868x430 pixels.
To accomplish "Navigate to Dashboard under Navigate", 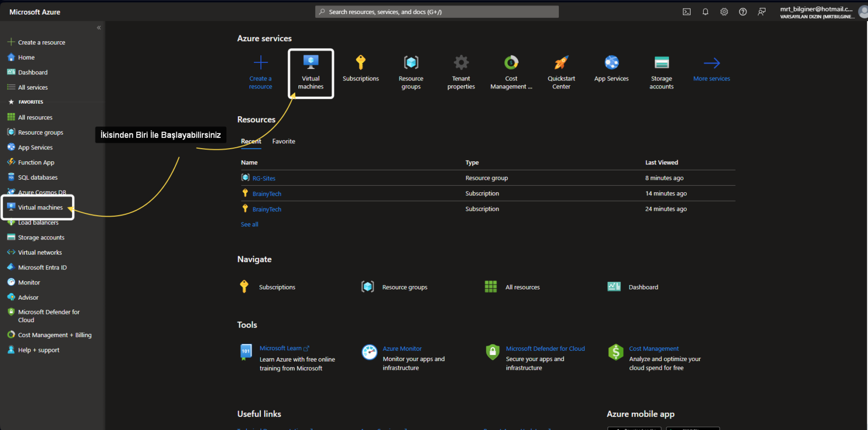I will coord(633,287).
